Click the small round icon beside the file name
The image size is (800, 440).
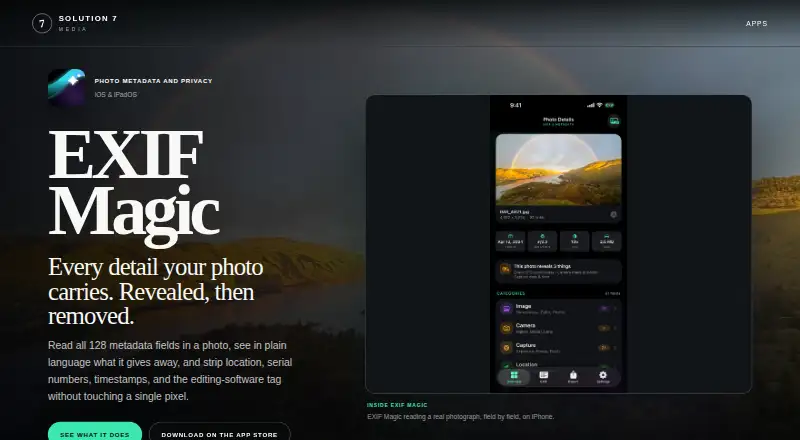(x=613, y=214)
